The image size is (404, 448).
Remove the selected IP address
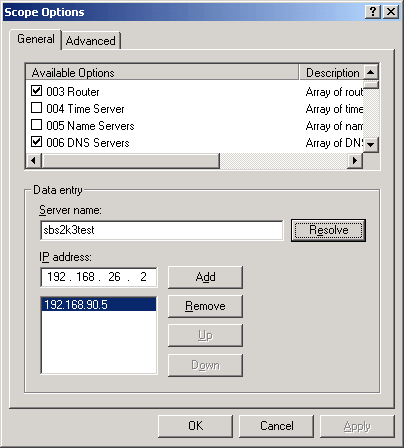(x=205, y=306)
